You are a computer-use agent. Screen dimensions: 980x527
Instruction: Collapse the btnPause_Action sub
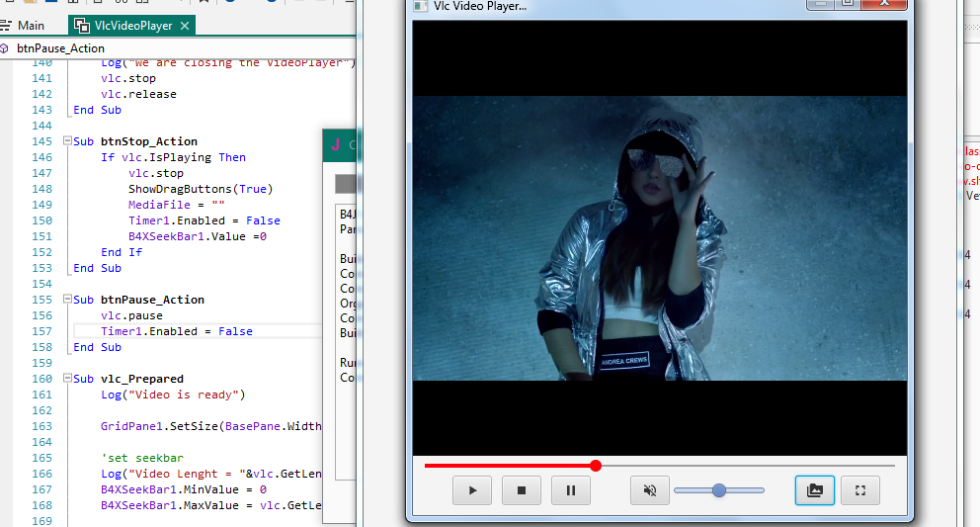[67, 300]
